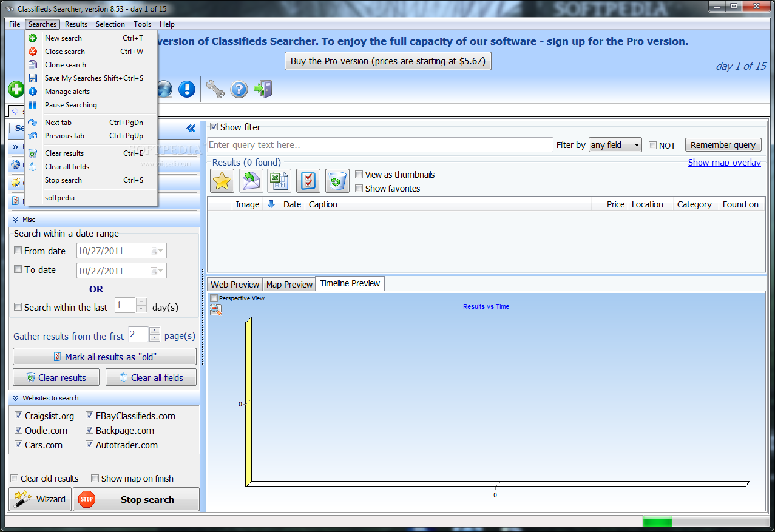775x532 pixels.
Task: Decrease the pages count stepper
Action: pos(155,338)
